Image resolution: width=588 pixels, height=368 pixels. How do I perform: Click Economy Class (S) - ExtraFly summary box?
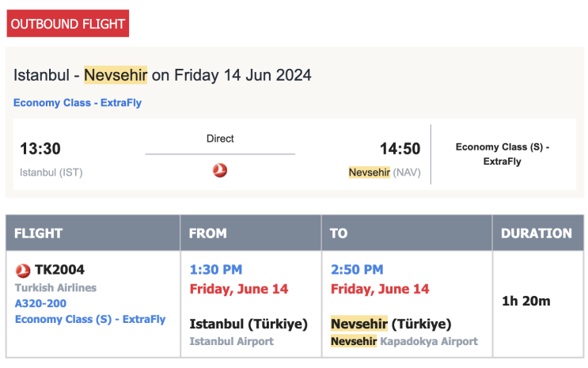coord(503,154)
